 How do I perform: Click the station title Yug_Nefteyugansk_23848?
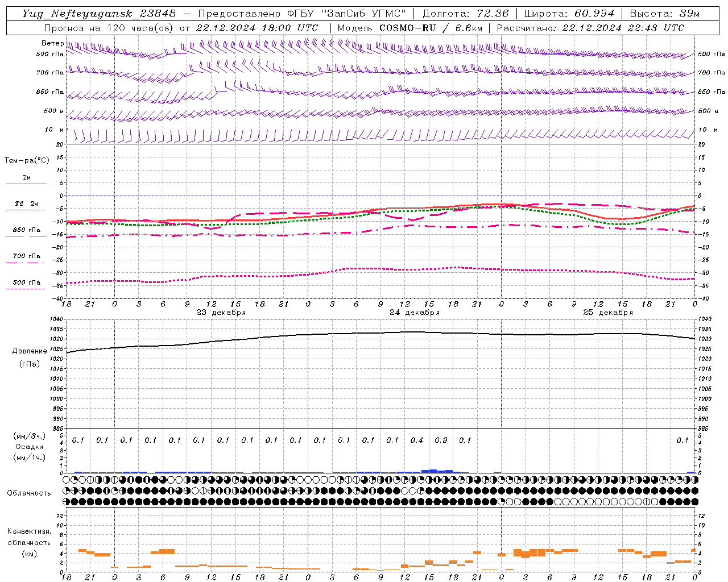99,14
